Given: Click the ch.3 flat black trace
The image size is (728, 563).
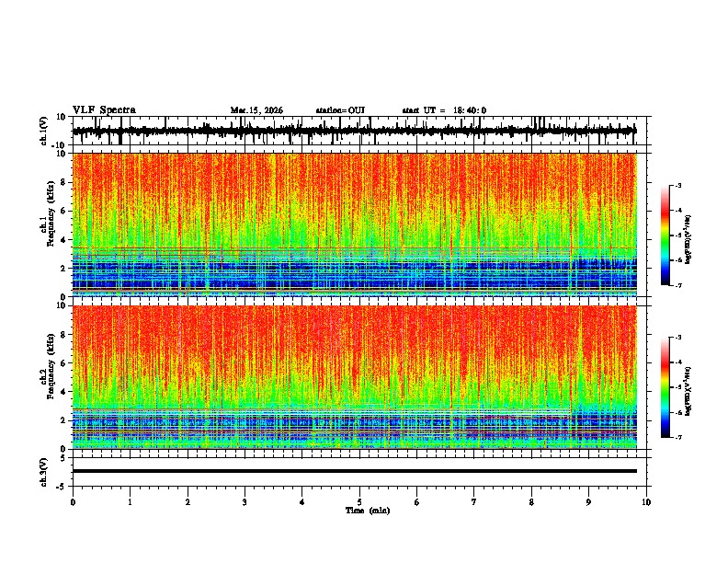Looking at the screenshot, I should 355,471.
